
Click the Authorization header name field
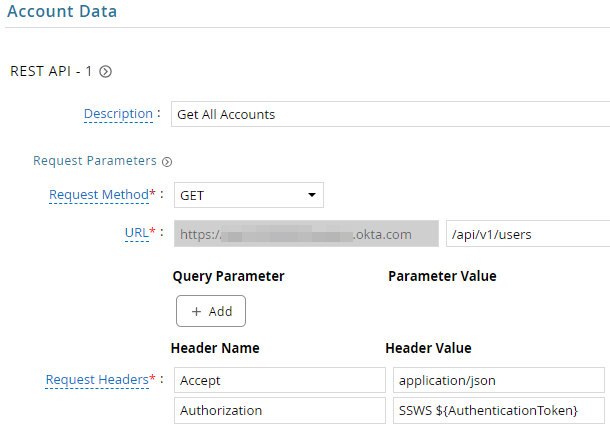[280, 410]
